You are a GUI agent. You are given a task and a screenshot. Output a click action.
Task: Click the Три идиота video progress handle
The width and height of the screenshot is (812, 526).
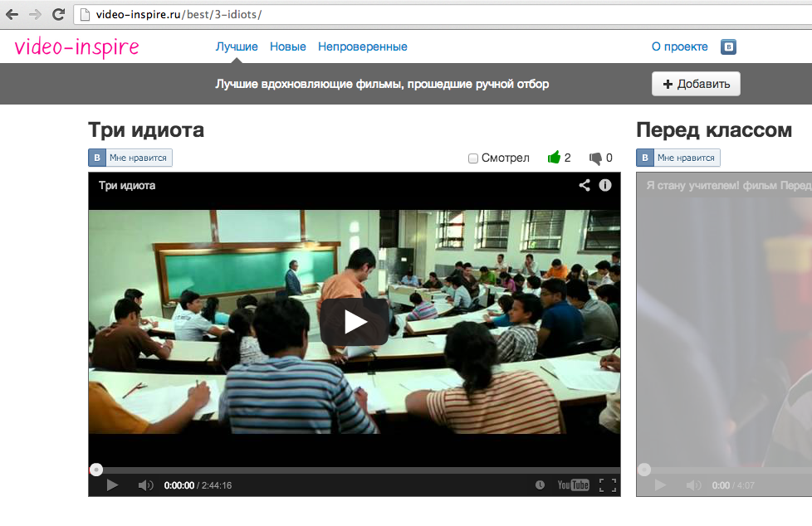coord(96,470)
